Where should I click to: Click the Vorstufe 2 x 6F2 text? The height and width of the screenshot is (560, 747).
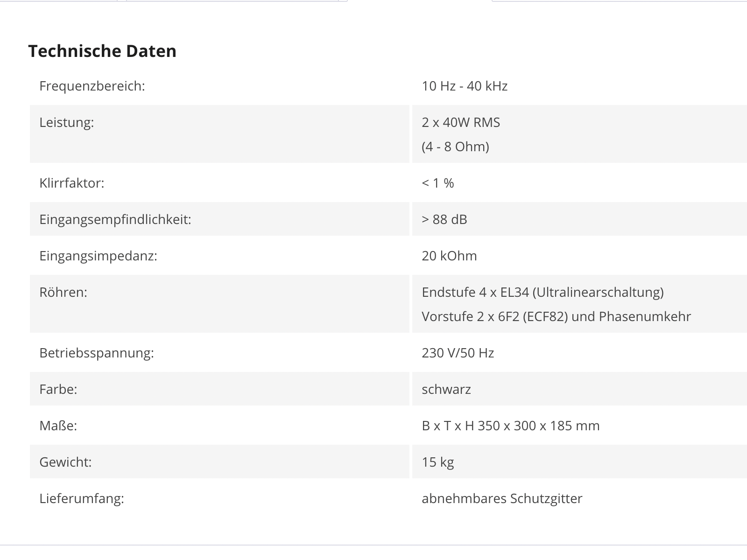(x=471, y=317)
